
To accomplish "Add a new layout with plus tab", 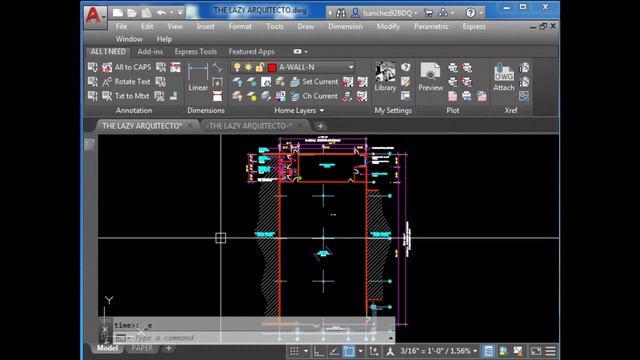I will click(x=169, y=348).
